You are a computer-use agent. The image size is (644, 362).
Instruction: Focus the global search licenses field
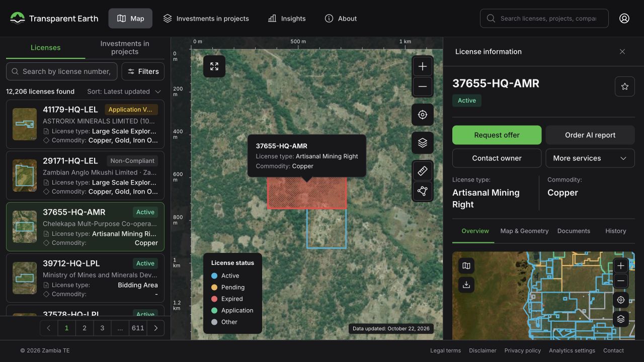(544, 19)
